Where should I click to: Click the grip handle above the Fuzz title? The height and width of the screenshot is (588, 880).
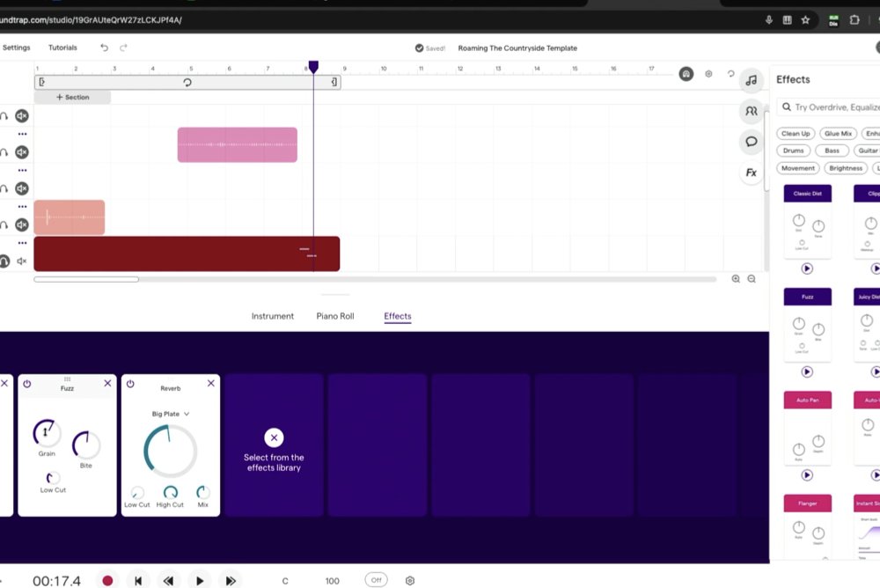pos(68,379)
